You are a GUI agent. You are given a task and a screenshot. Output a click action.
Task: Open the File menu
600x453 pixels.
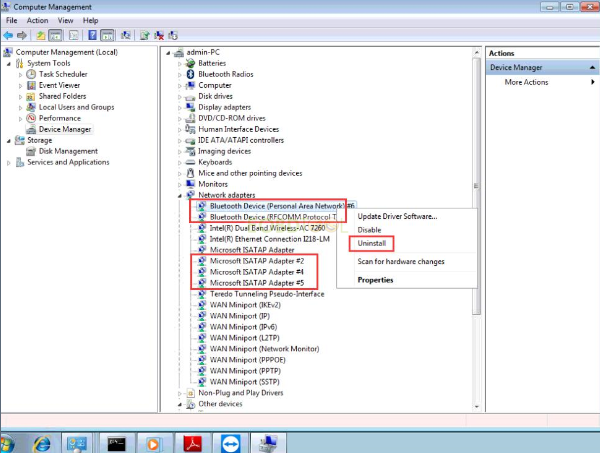tap(11, 20)
